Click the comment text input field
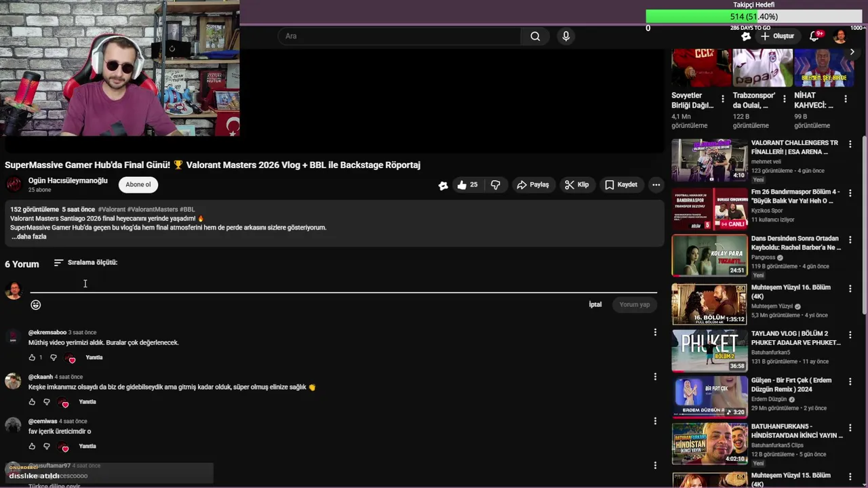 click(x=343, y=285)
